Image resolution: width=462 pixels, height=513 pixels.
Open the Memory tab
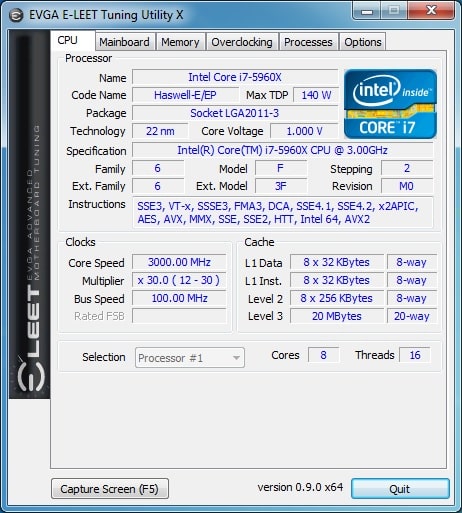[180, 42]
